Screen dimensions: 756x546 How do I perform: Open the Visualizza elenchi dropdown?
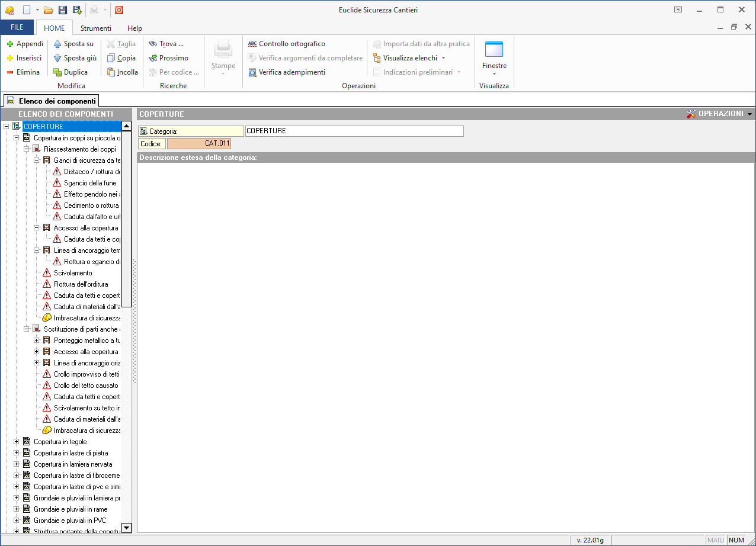[410, 58]
